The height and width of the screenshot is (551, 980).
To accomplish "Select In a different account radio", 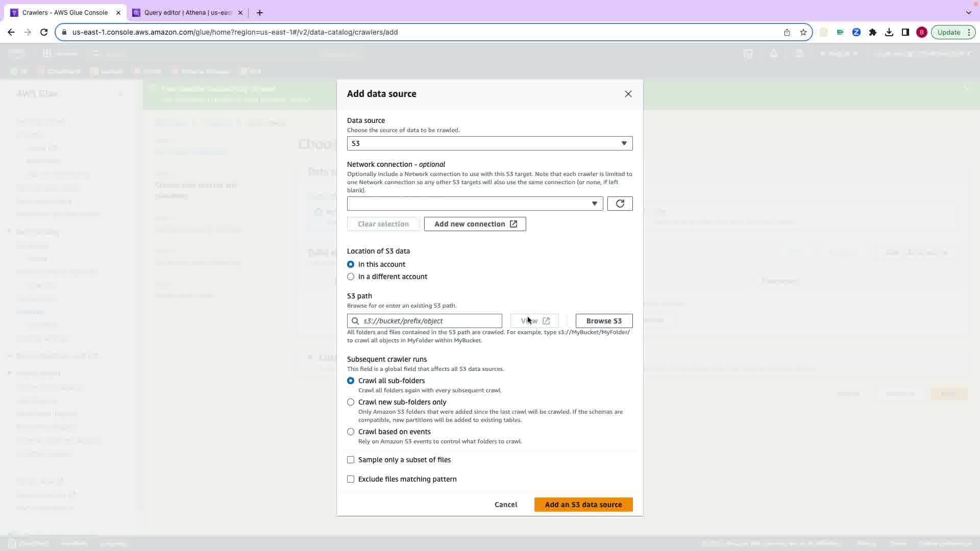I will [x=351, y=277].
